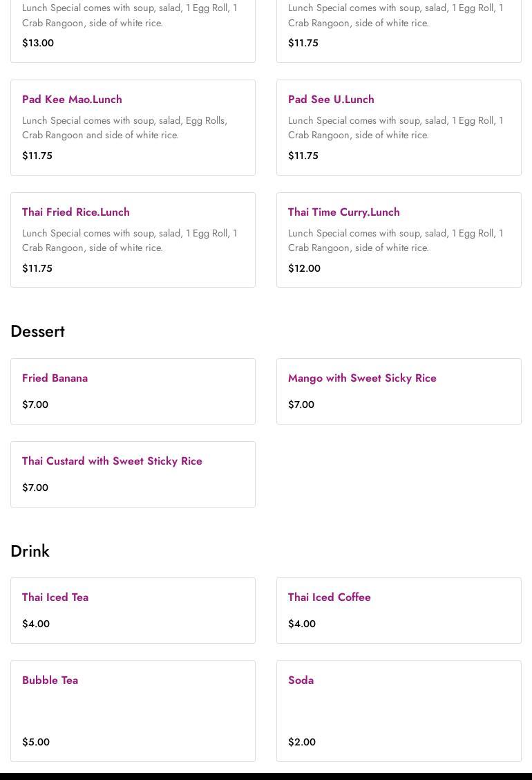Click the $2.00 Soda price
This screenshot has width=532, height=780.
point(302,742)
